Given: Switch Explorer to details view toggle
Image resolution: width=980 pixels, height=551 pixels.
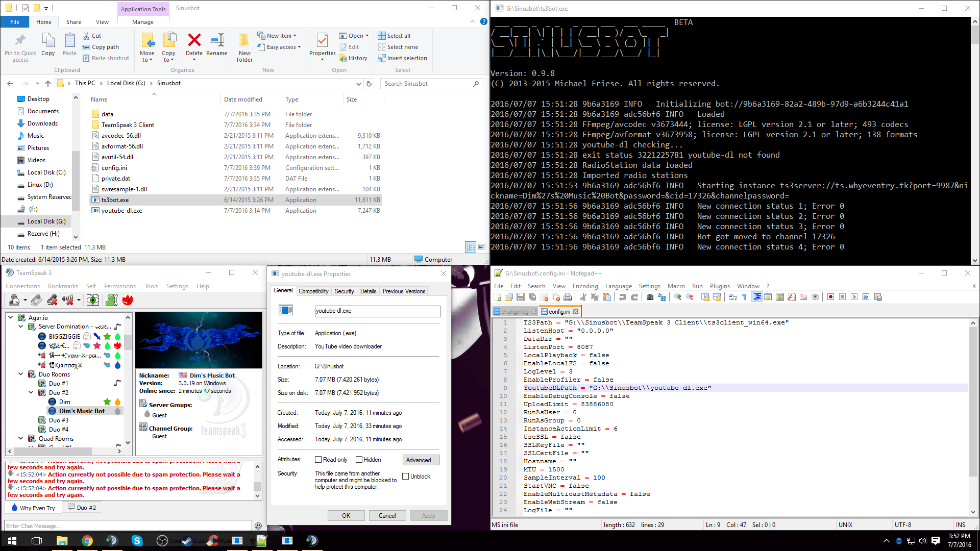Looking at the screenshot, I should click(x=471, y=247).
